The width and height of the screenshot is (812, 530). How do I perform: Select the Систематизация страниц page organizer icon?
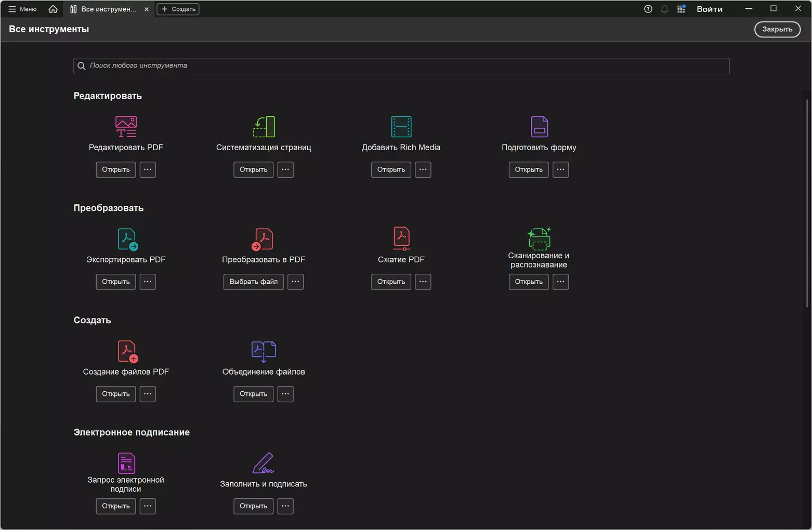tap(264, 127)
